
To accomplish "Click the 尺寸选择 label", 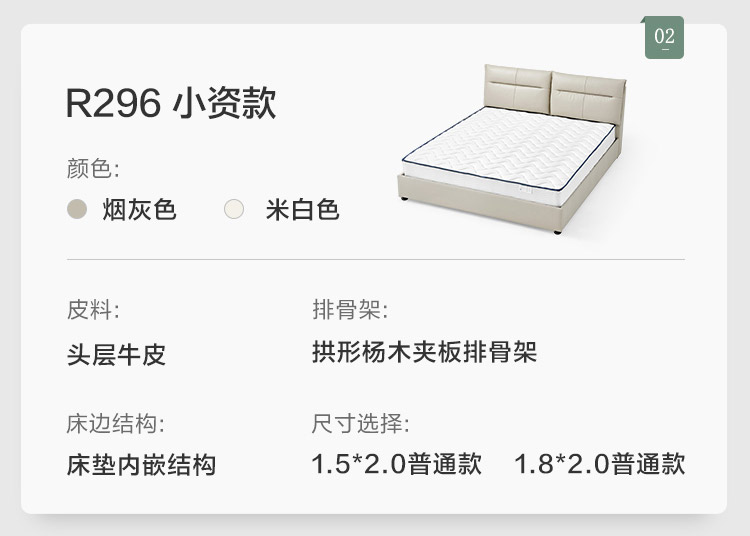I will 360,423.
